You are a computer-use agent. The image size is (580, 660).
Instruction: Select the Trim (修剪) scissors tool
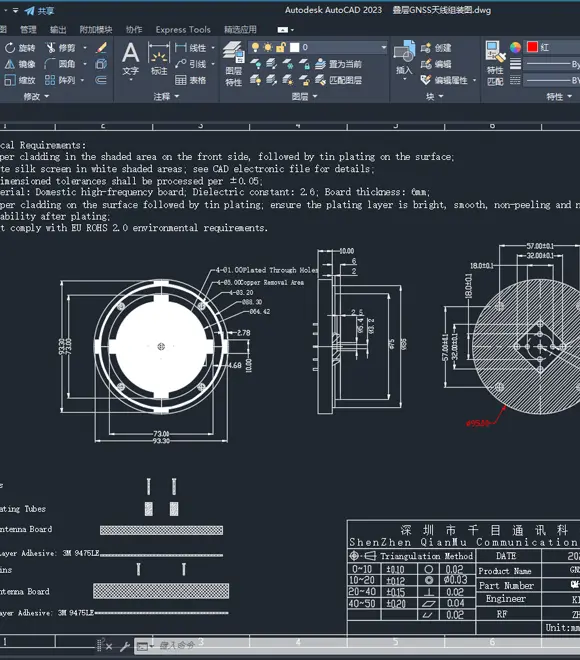60,48
